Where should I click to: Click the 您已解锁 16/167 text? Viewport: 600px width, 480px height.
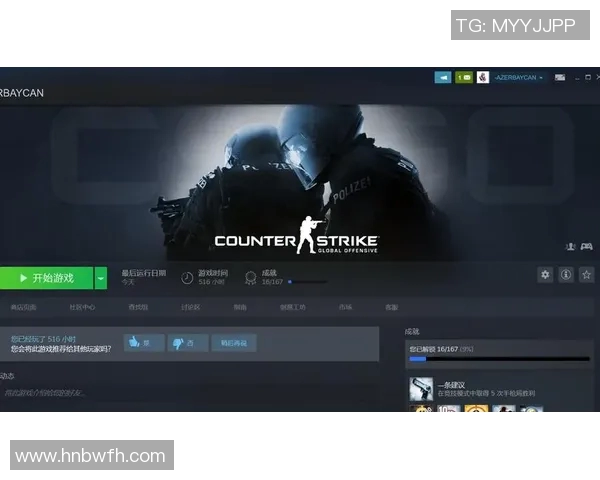(x=434, y=349)
